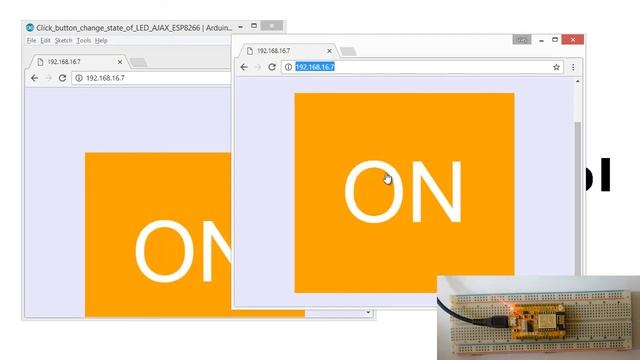Click the user profile button in front browser title bar
The width and height of the screenshot is (640, 360).
point(522,40)
